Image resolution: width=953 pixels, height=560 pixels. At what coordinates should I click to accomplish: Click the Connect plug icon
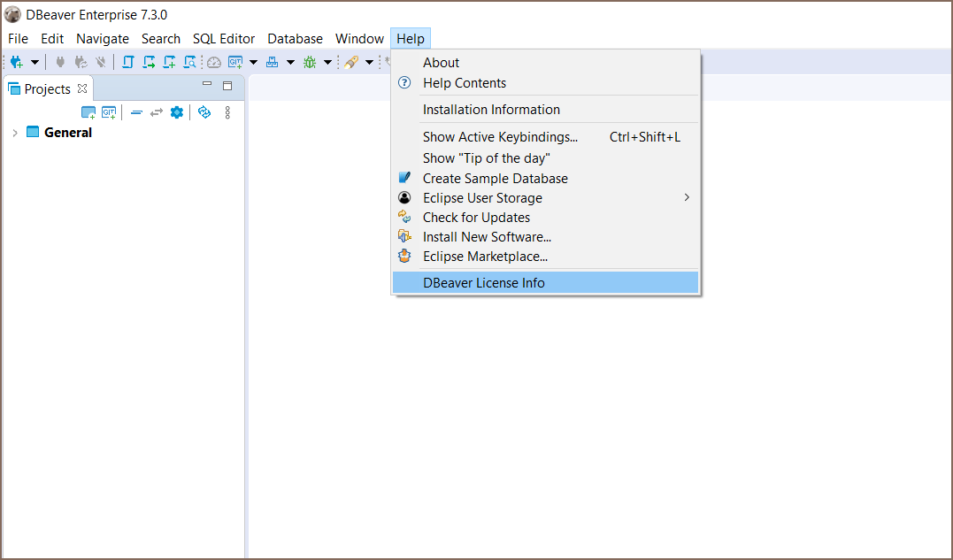coord(60,62)
